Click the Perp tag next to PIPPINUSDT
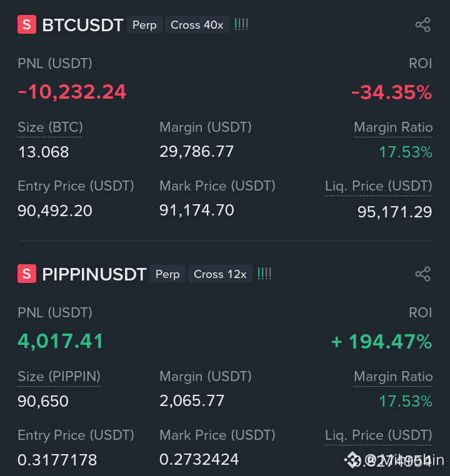This screenshot has height=476, width=450. [167, 274]
